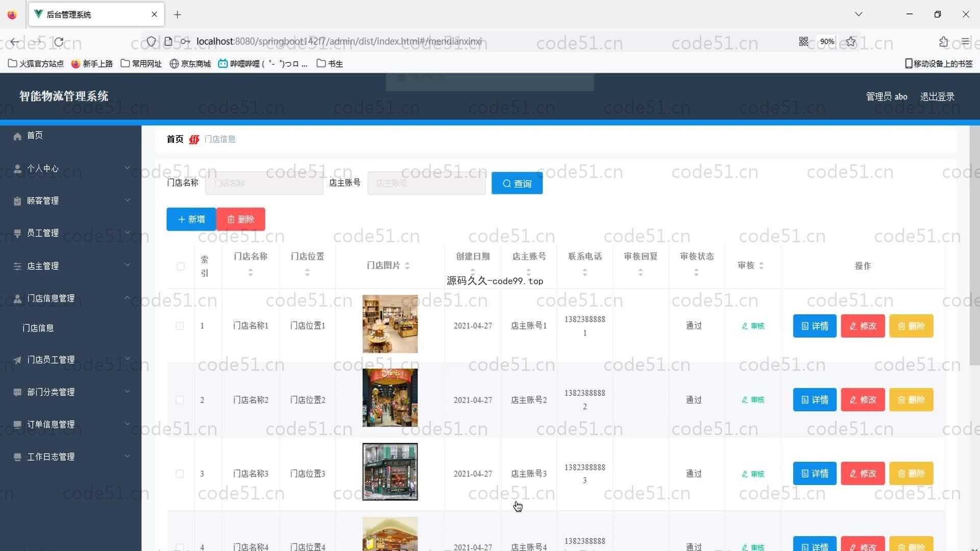Sort by the 门店图片 column arrows
Image resolution: width=980 pixels, height=551 pixels.
407,266
